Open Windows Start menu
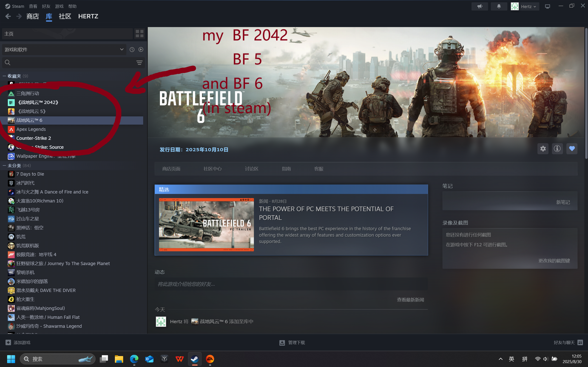The height and width of the screenshot is (367, 588). coord(11,359)
